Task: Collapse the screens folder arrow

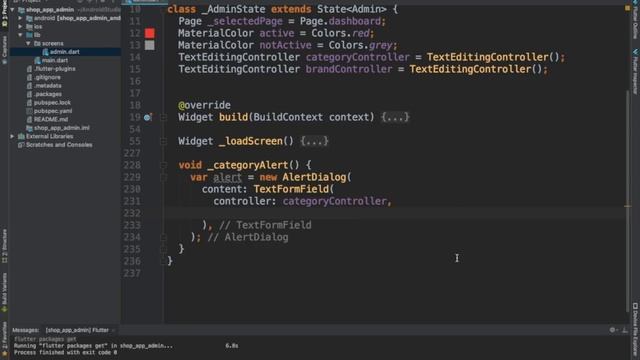Action: 28,43
